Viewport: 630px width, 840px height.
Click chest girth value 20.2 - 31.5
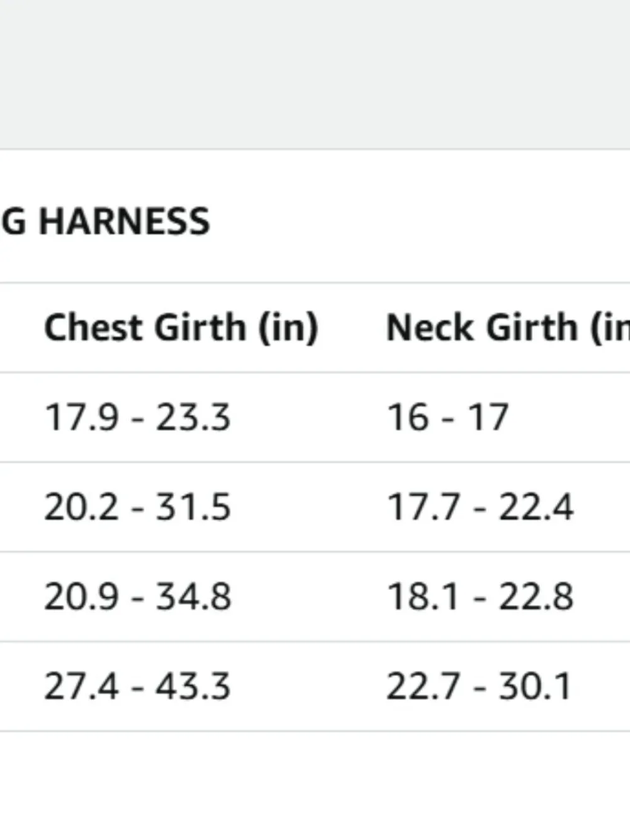(137, 507)
